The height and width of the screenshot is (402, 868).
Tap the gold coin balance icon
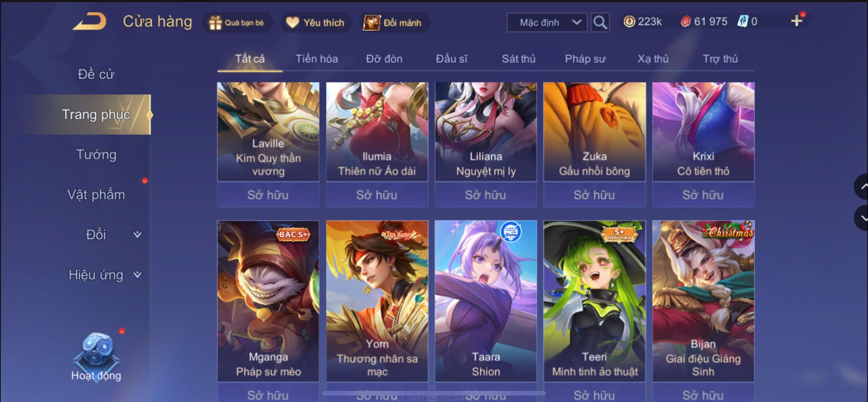(x=629, y=21)
